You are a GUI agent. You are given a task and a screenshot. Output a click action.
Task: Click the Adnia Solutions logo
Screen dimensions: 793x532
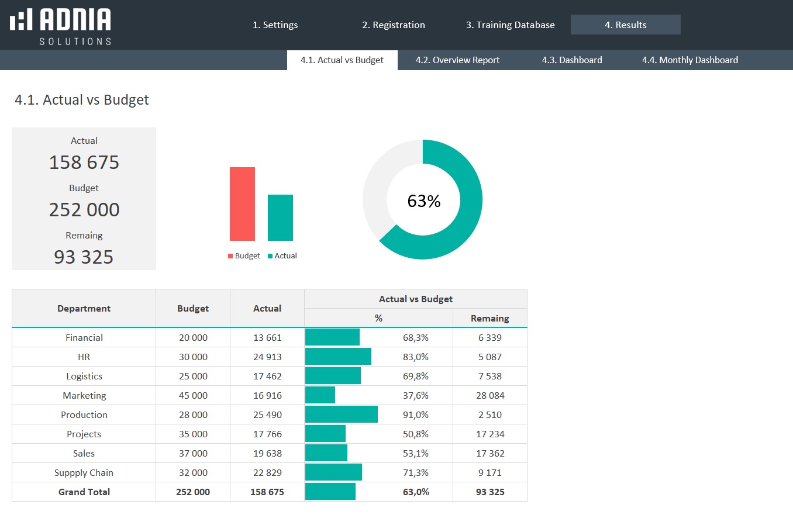point(60,26)
